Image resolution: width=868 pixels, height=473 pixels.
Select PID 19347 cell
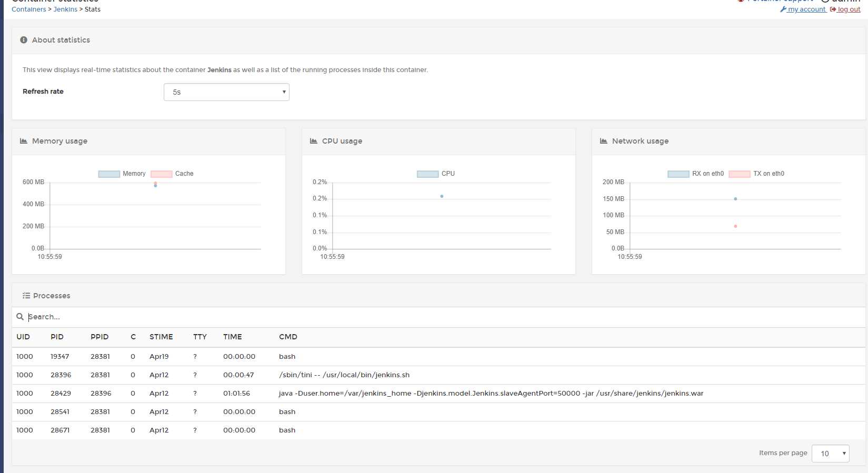(60, 357)
